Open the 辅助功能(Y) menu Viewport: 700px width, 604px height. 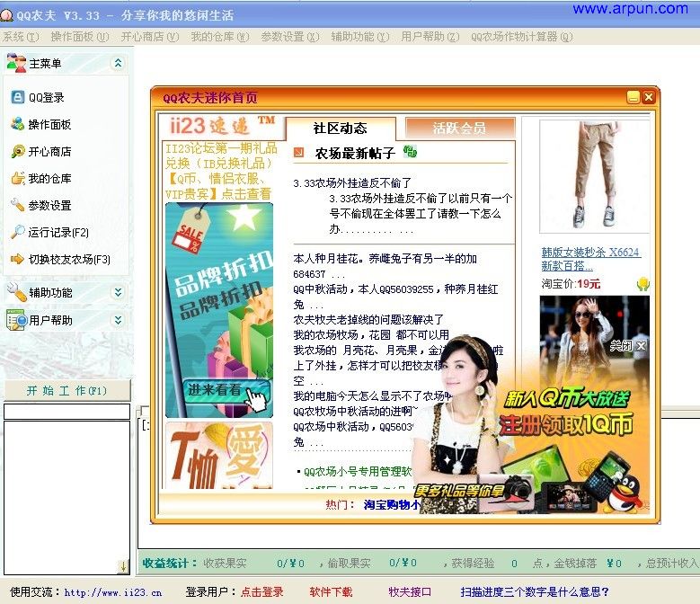click(359, 37)
